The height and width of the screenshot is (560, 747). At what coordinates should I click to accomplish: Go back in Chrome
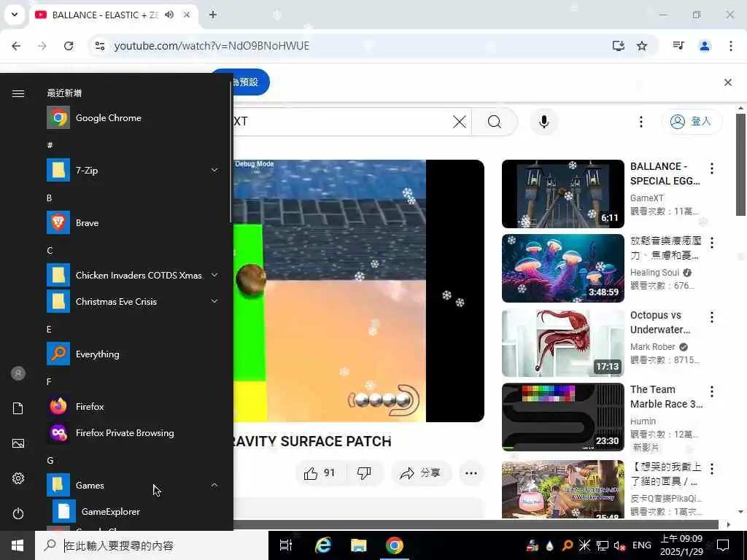(x=16, y=46)
